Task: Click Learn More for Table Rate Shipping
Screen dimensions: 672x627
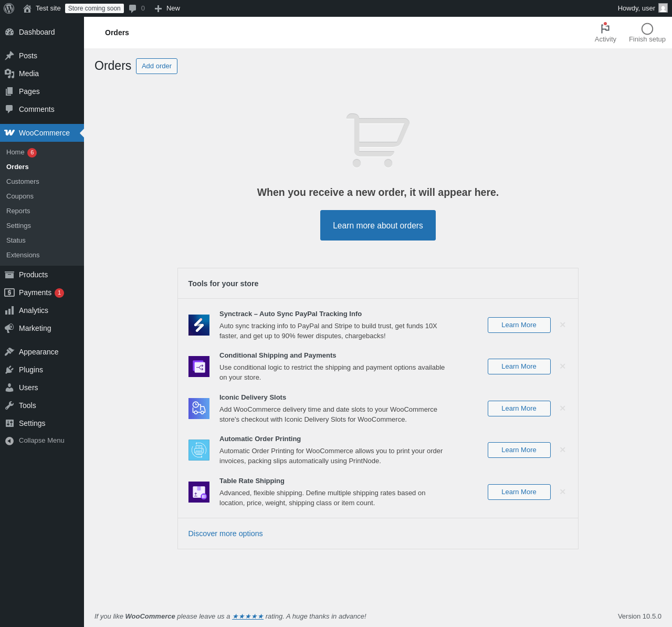Action: [519, 492]
